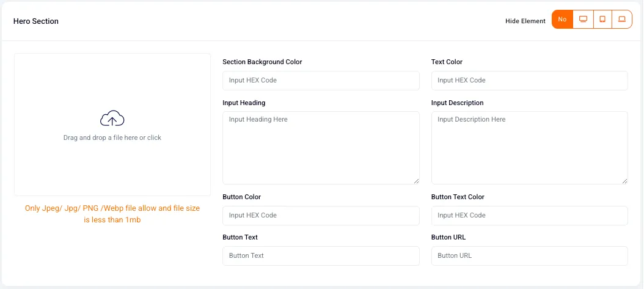644x289 pixels.
Task: Select the tablet icon under Hide Element
Action: click(x=602, y=20)
